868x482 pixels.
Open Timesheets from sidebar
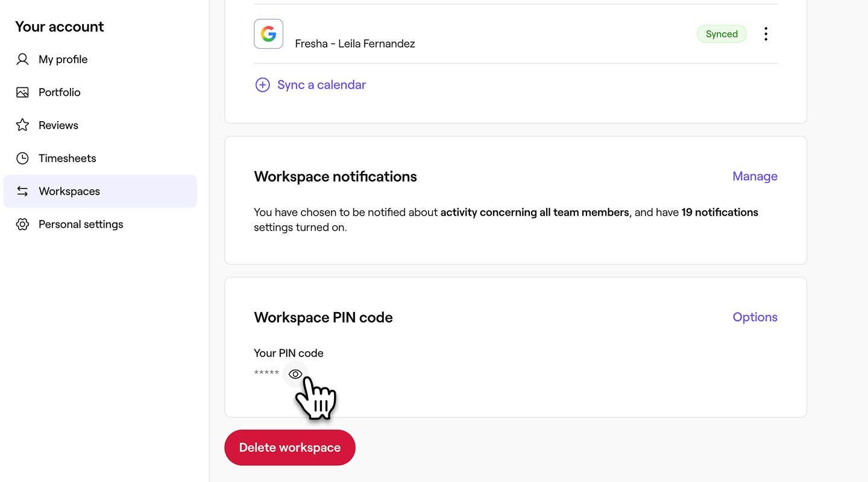point(67,158)
